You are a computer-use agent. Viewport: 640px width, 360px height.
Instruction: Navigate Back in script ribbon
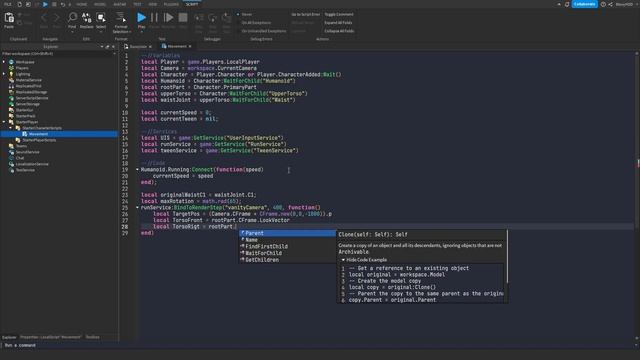(44, 18)
